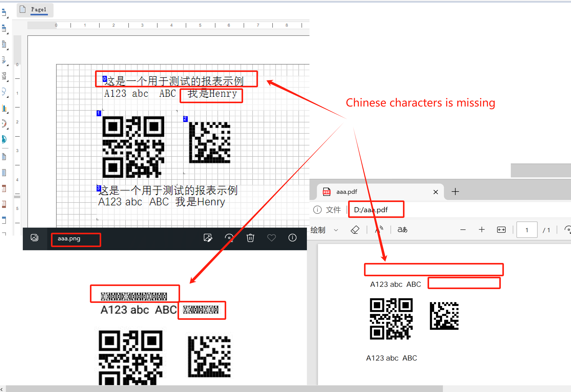Click 'A123 abc ABC' text below PDF barcodes
The width and height of the screenshot is (571, 392).
(x=391, y=358)
